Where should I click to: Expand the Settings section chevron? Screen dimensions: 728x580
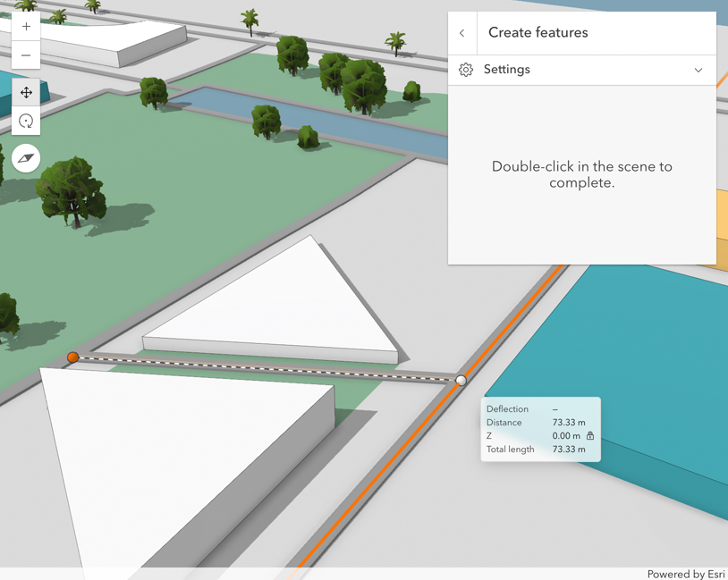point(698,69)
